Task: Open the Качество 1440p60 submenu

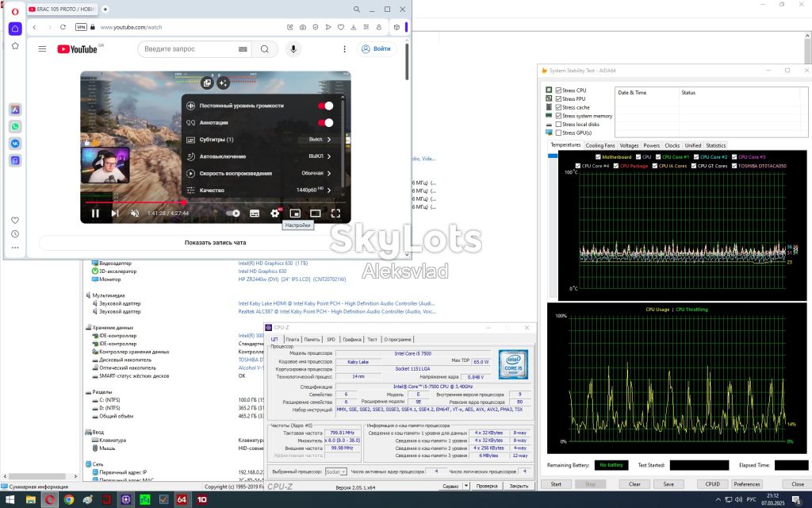Action: [x=259, y=190]
